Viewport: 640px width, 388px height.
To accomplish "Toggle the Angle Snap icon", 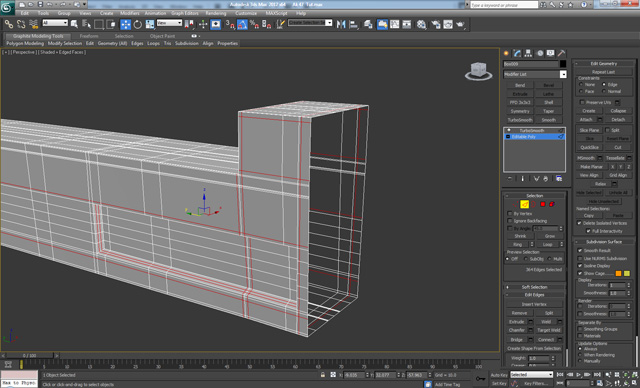I will pos(242,24).
